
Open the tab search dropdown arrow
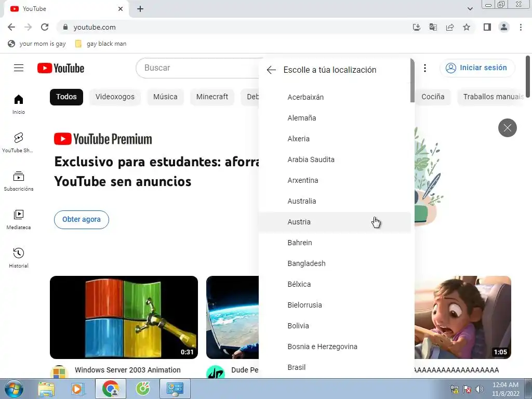click(470, 9)
